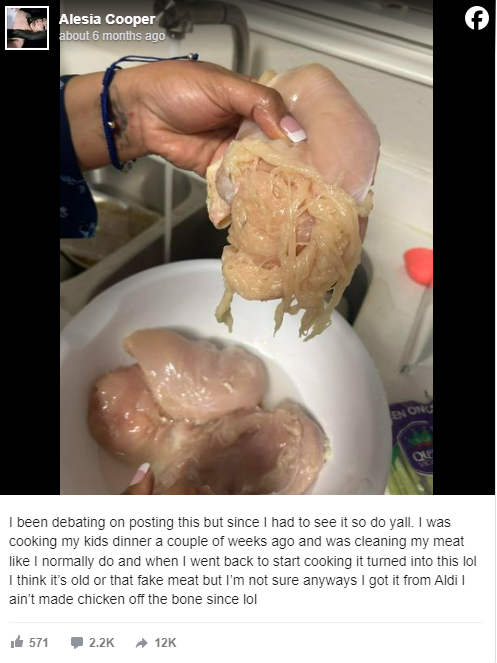The width and height of the screenshot is (497, 663).
Task: Click the red utensil handle in the photo
Action: pos(418,266)
